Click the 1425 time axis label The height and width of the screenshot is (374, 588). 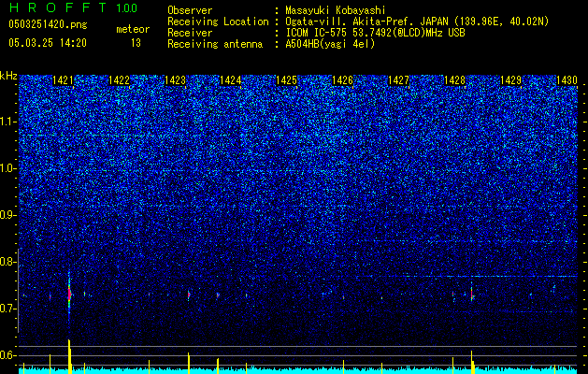pyautogui.click(x=286, y=80)
